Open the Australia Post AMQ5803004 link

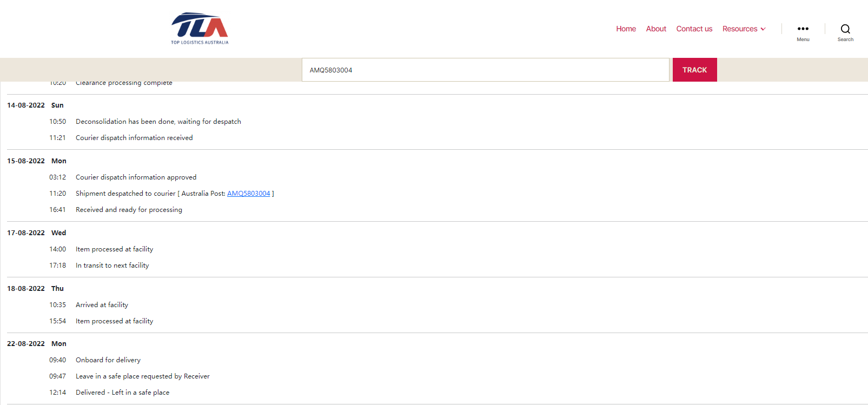[x=248, y=194]
